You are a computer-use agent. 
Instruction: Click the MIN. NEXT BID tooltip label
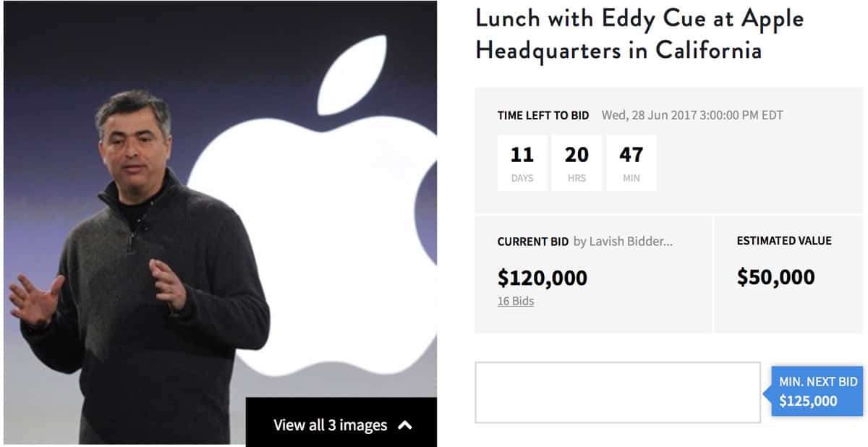click(818, 381)
